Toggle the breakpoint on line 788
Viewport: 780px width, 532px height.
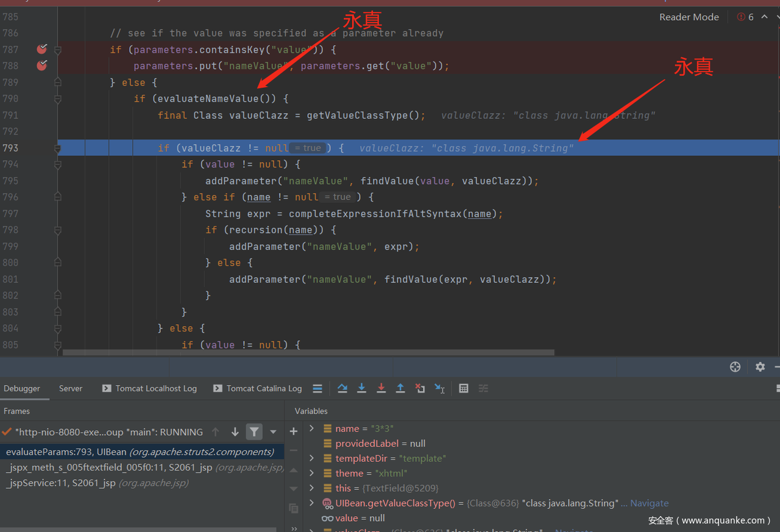pos(41,66)
